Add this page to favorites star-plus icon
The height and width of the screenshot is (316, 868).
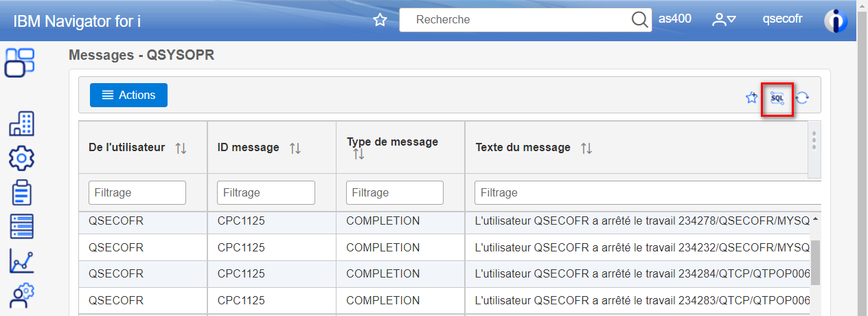pos(751,98)
